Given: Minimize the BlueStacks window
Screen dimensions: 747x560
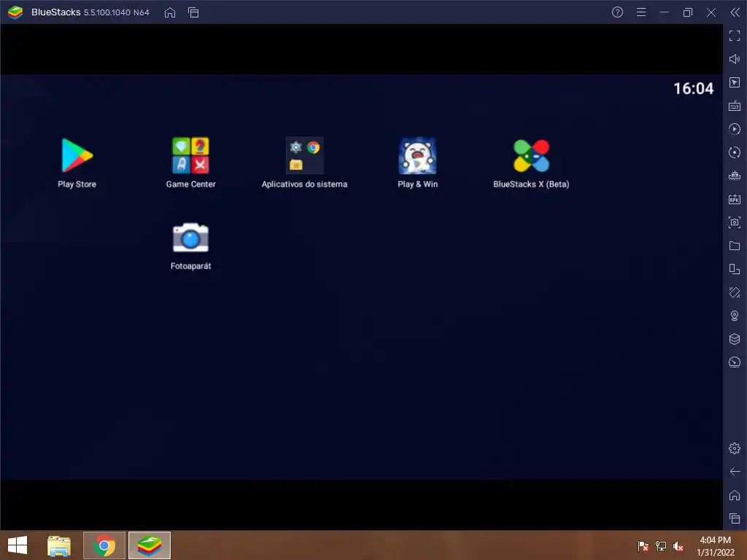Looking at the screenshot, I should [665, 12].
